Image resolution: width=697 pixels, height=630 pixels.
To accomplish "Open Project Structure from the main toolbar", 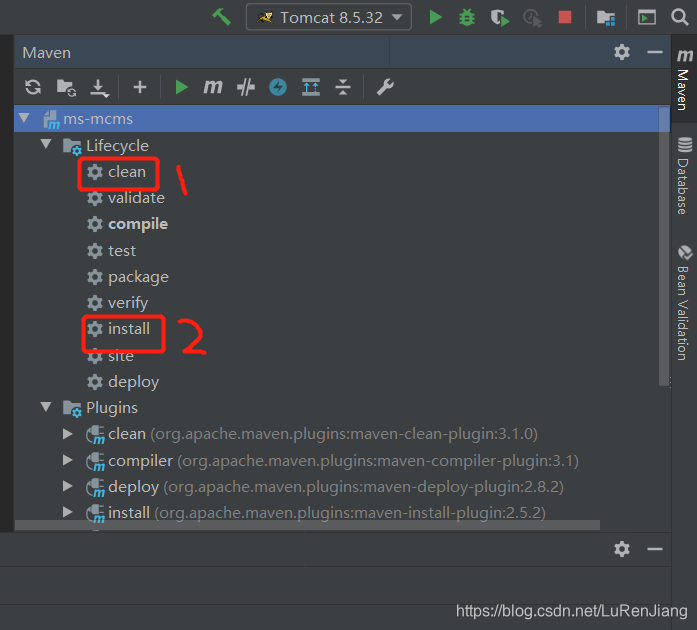I will click(605, 18).
